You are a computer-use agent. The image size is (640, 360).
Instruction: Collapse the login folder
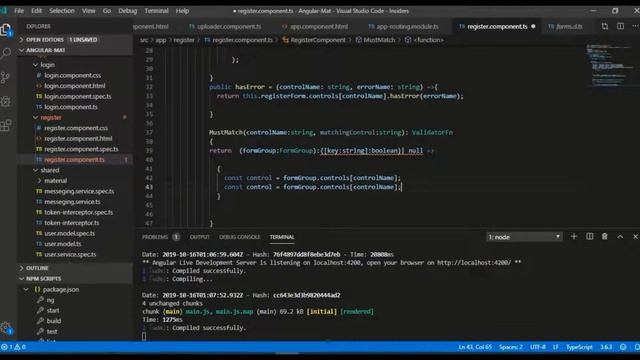click(47, 65)
